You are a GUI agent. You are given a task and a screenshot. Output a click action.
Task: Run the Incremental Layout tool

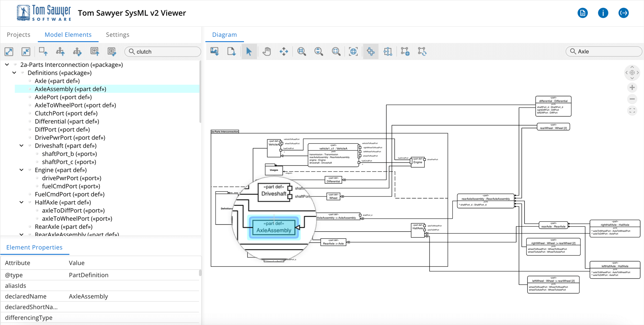point(405,51)
